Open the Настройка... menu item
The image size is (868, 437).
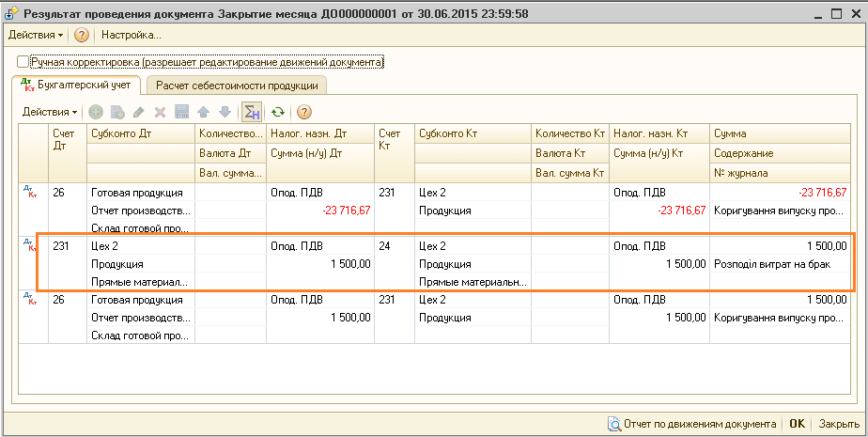[132, 35]
